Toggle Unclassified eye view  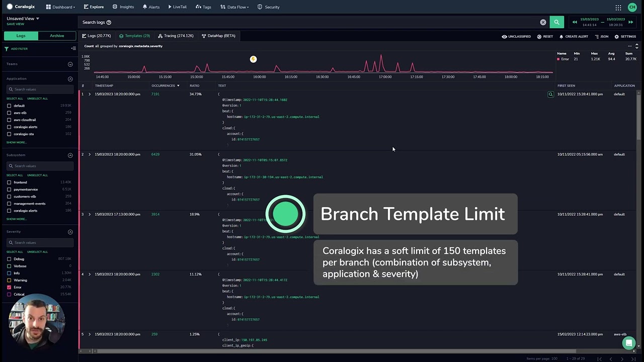coord(516,37)
